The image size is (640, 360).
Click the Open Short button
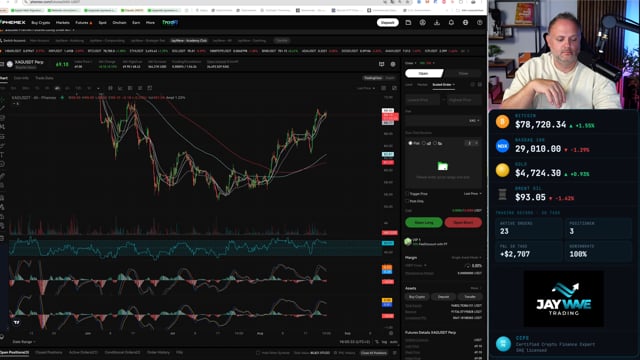click(463, 222)
